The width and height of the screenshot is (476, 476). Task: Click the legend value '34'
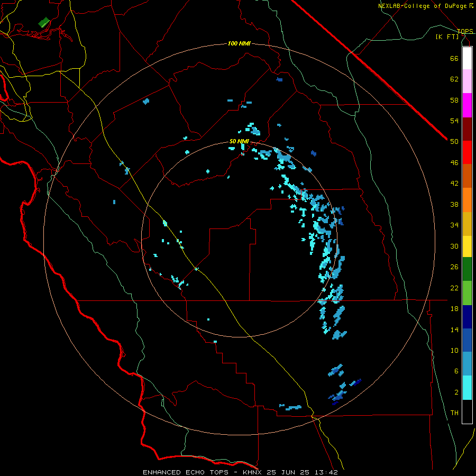click(x=454, y=225)
